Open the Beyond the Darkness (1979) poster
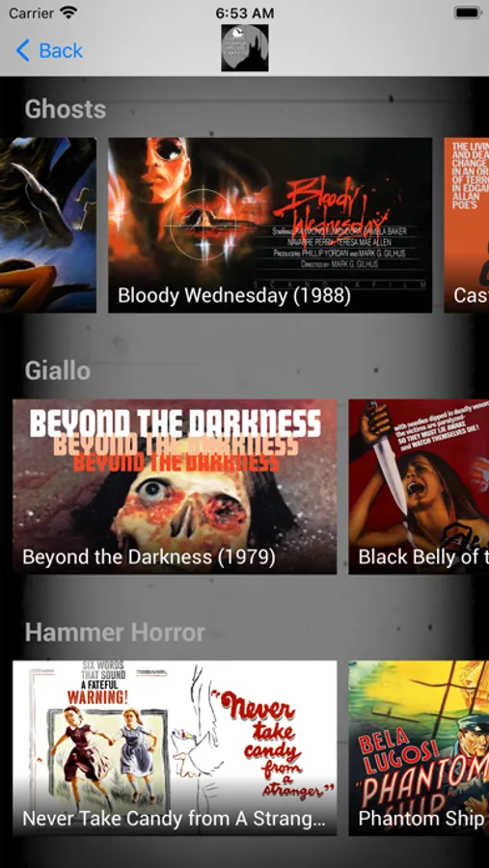Image resolution: width=489 pixels, height=868 pixels. [175, 487]
